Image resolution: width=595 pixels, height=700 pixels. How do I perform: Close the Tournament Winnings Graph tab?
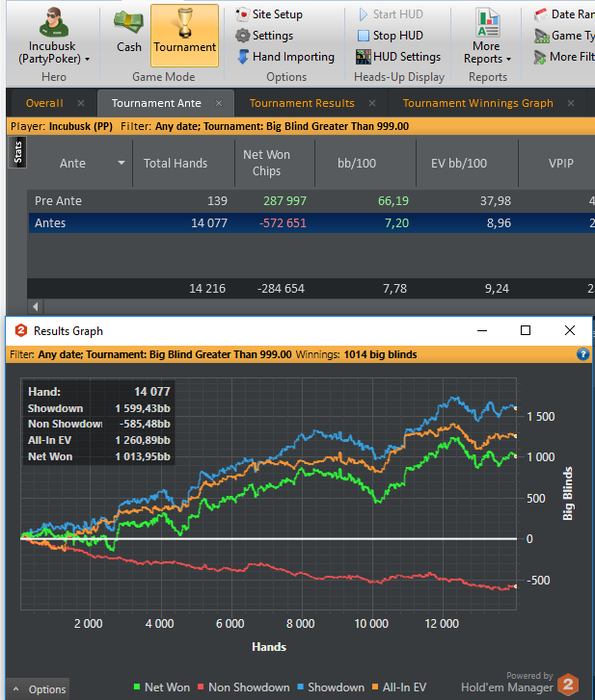click(570, 103)
